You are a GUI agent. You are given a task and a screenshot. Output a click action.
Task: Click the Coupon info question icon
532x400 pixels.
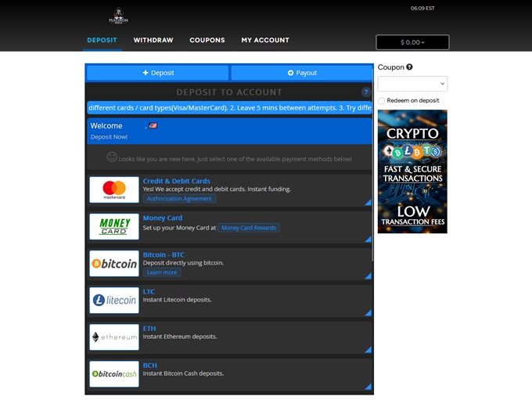409,67
